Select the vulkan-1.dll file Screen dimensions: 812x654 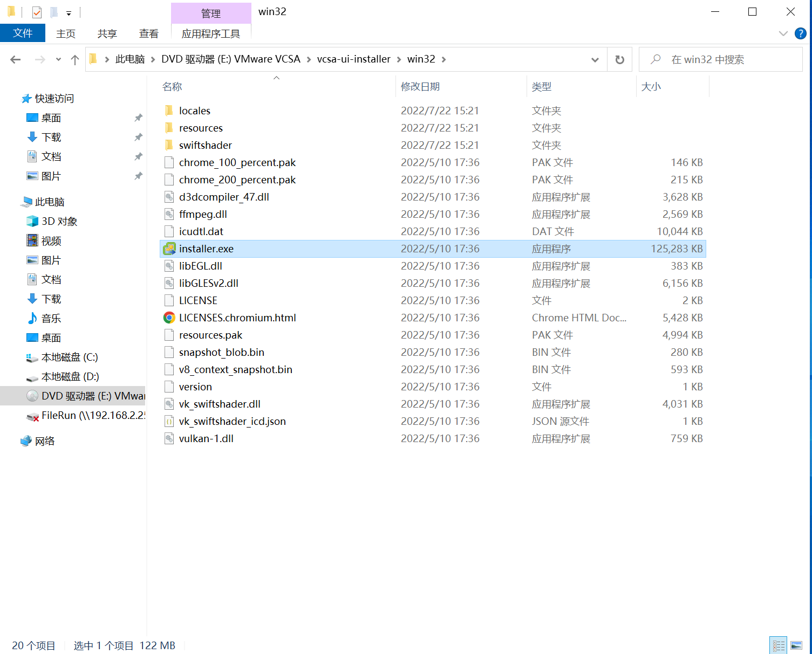tap(433, 438)
